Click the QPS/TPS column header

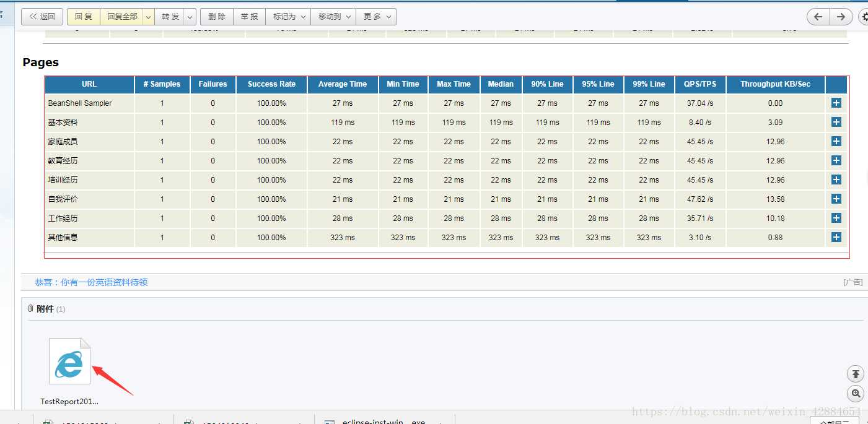pos(700,84)
